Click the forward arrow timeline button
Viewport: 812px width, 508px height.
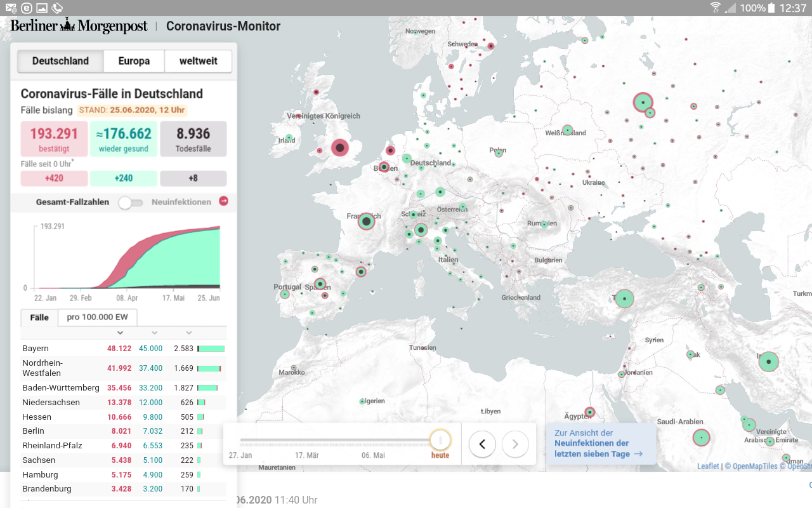coord(515,444)
